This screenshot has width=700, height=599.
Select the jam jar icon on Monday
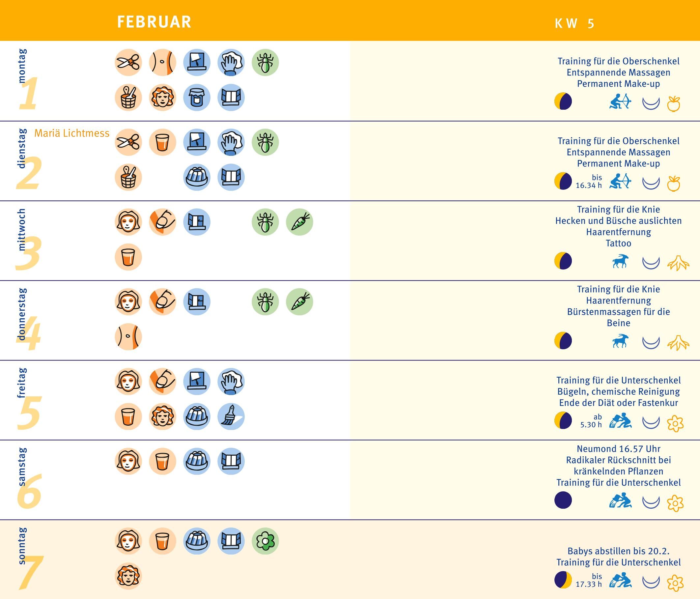[197, 98]
